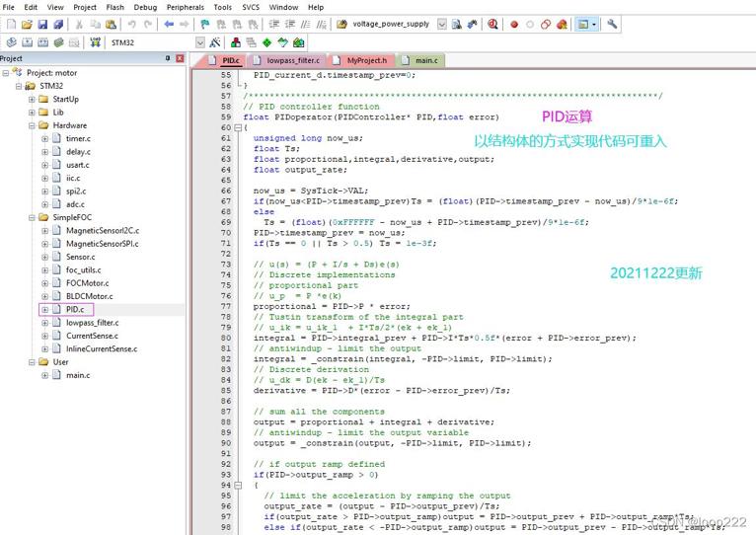Disable all breakpoints using the linked-circles icon
756x535 pixels.
546,24
